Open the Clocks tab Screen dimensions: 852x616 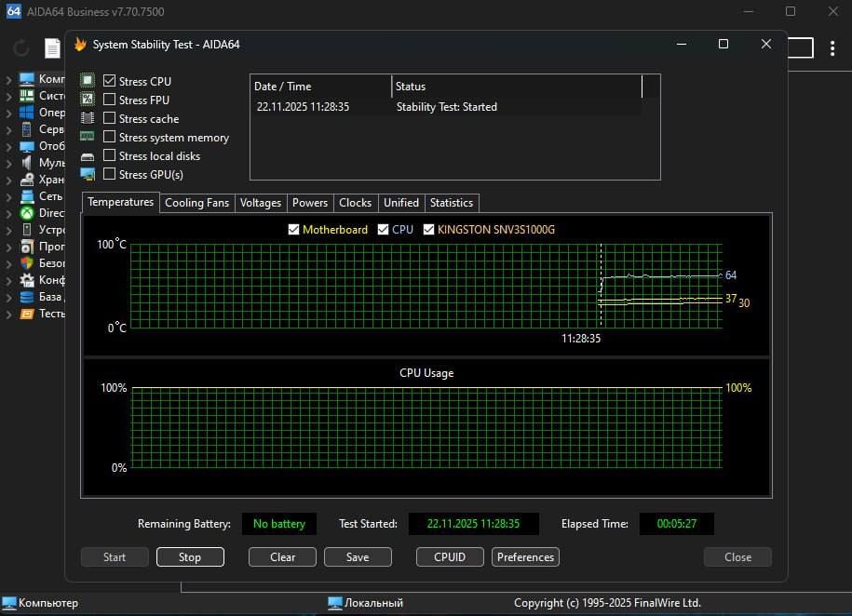(x=356, y=203)
